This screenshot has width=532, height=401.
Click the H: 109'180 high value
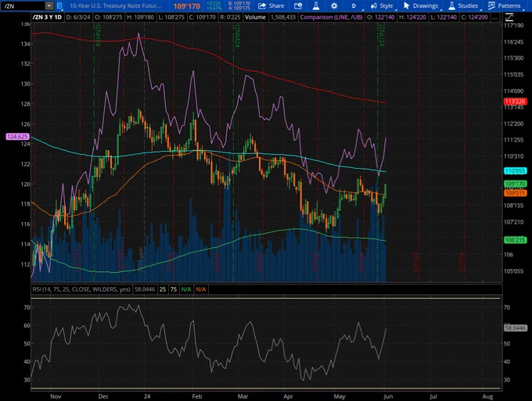coord(139,17)
